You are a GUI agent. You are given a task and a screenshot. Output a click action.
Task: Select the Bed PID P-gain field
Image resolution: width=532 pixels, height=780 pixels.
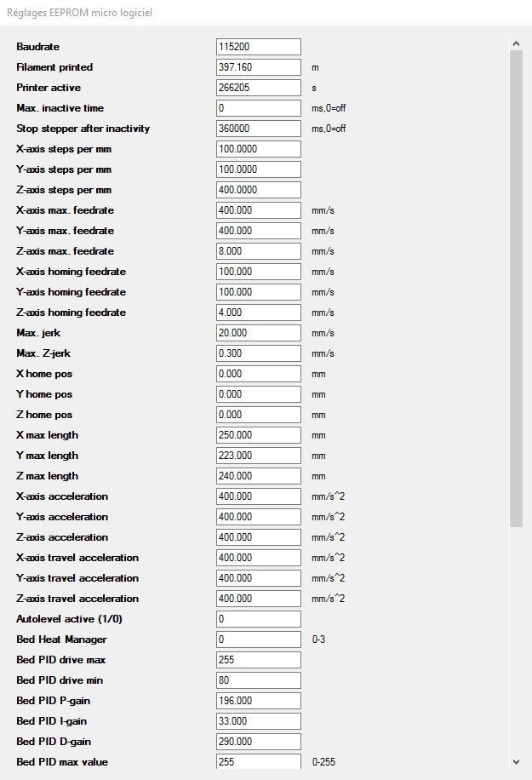point(259,700)
